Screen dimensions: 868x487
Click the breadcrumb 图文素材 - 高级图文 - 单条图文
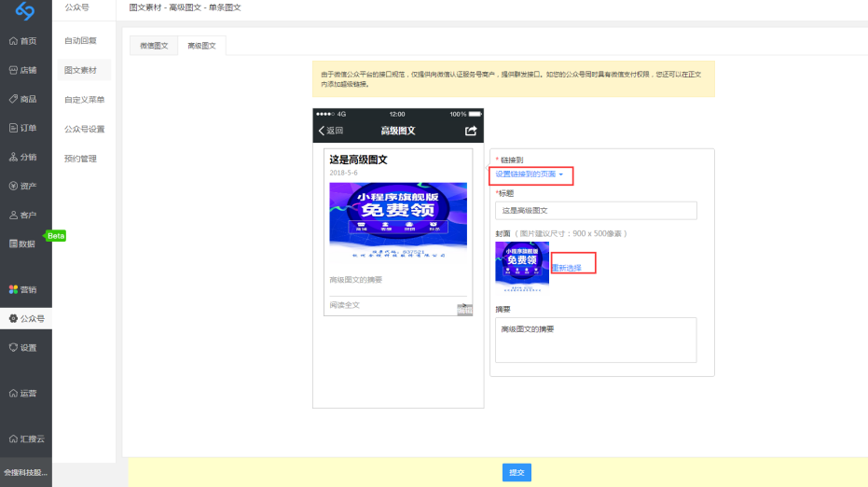click(x=185, y=7)
